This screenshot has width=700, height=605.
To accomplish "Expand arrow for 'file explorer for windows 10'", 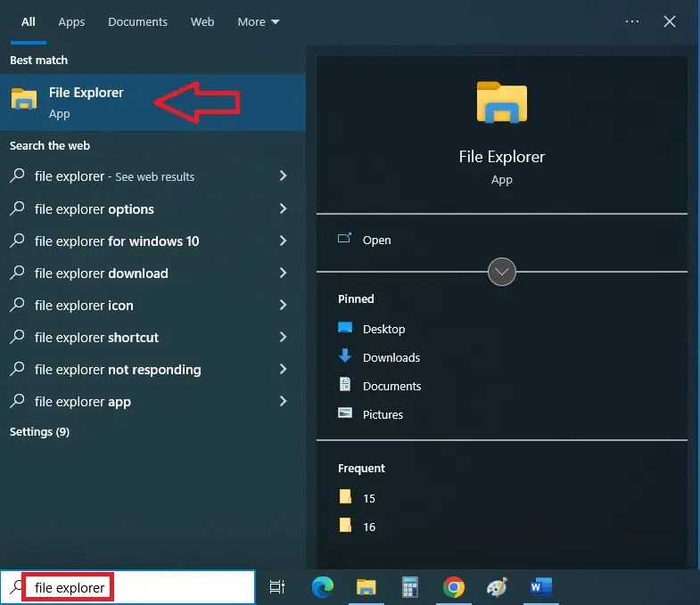I will coord(283,241).
